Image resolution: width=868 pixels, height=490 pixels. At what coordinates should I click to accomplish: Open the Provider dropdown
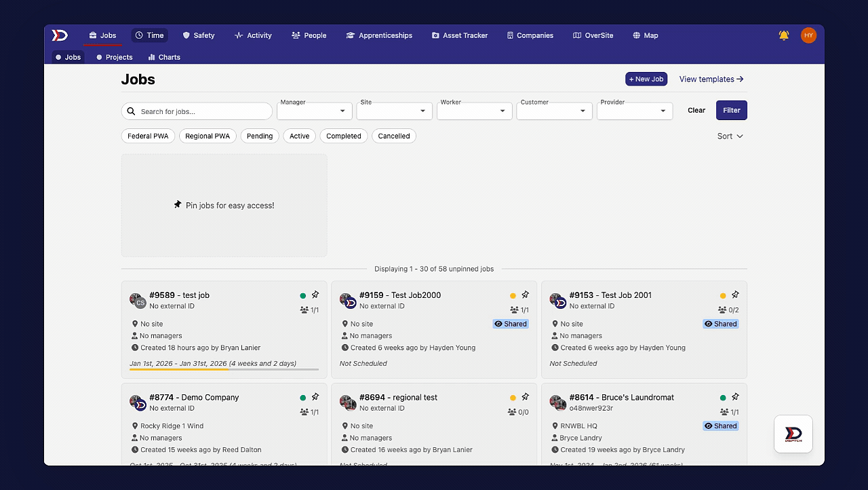tap(635, 111)
